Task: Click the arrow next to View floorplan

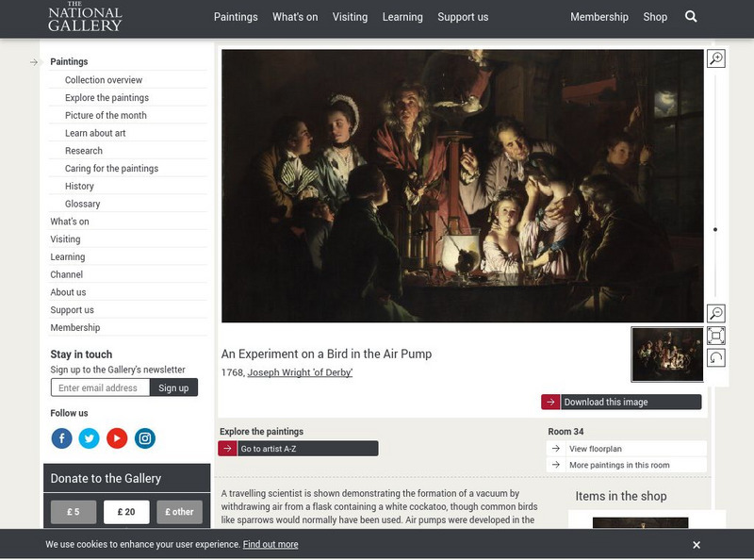Action: pos(556,449)
